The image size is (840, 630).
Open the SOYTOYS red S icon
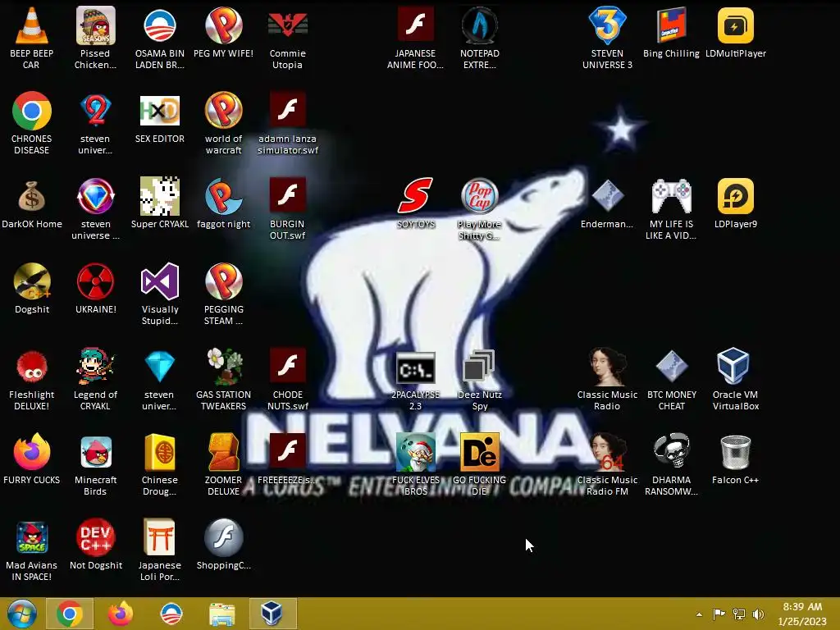[416, 196]
